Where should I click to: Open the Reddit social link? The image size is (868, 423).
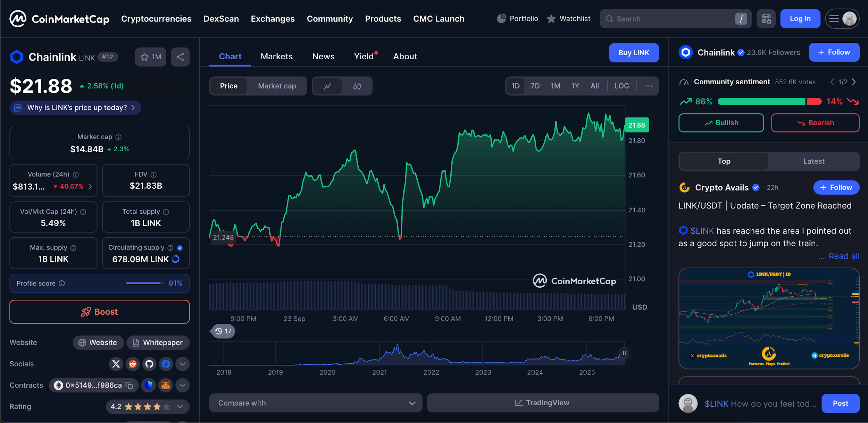pos(133,364)
